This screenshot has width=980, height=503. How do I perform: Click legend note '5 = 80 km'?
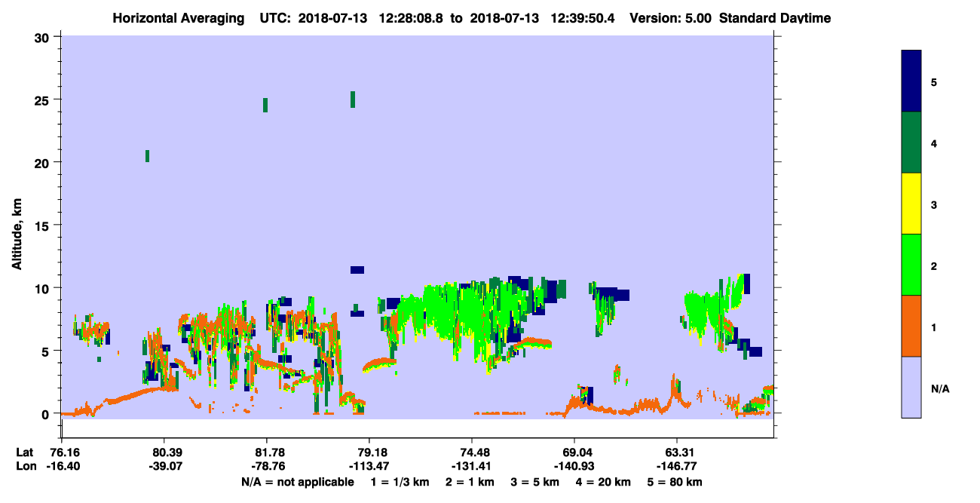(675, 482)
